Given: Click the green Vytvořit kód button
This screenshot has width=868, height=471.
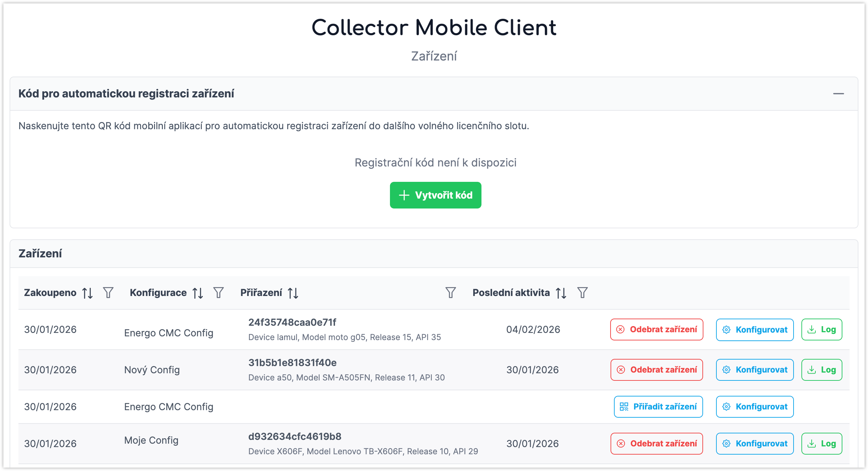Looking at the screenshot, I should (x=435, y=195).
